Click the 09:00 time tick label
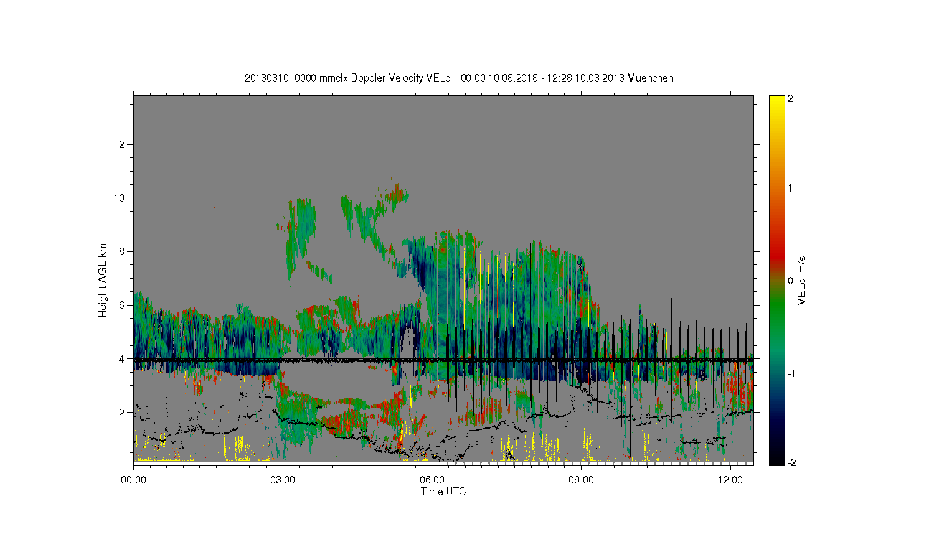 (x=581, y=480)
